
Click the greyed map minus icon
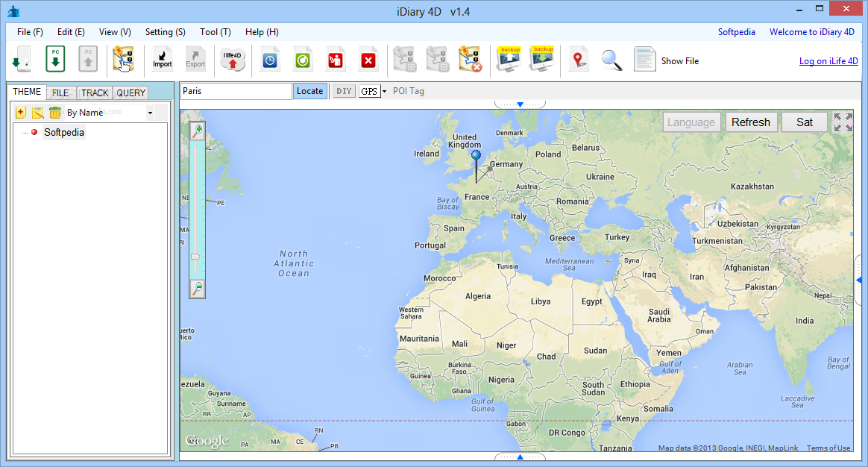tap(437, 59)
